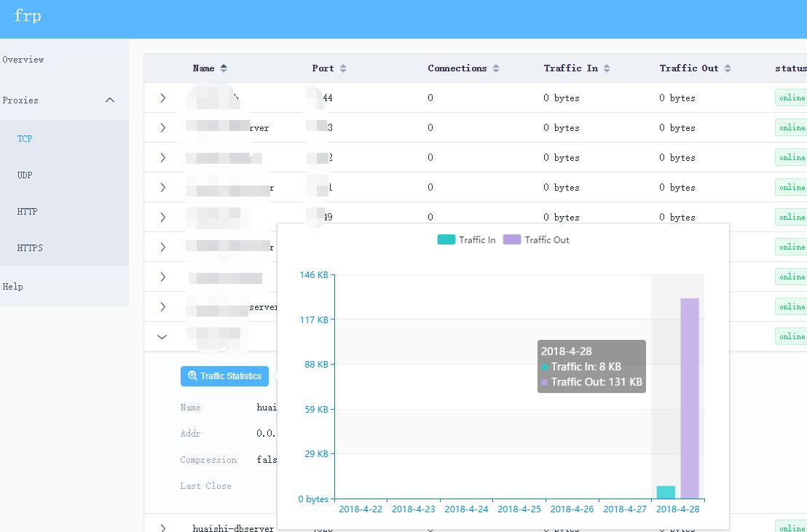The image size is (807, 532).
Task: Click the Traffic Statistics button
Action: coord(224,376)
